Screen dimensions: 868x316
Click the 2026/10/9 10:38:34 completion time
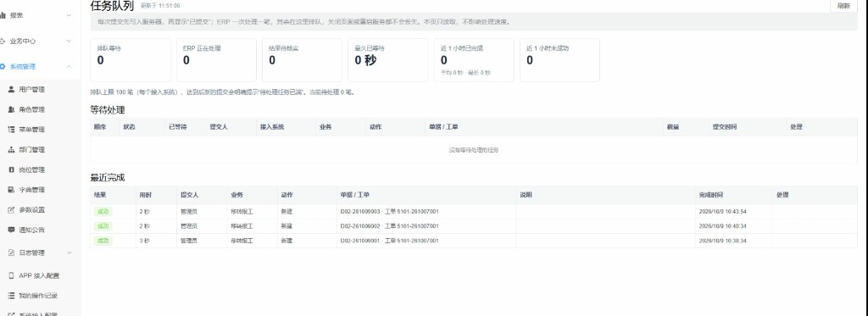[x=723, y=241]
